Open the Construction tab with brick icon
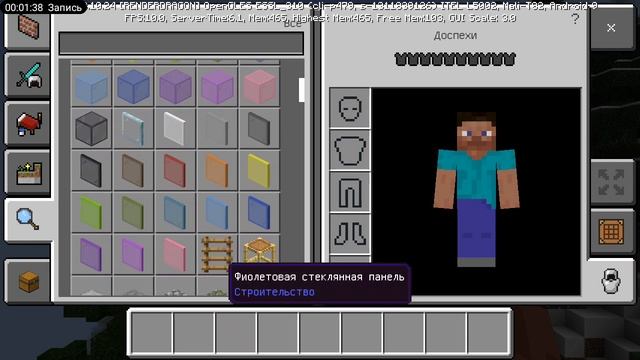This screenshot has width=640, height=360. coord(28,29)
